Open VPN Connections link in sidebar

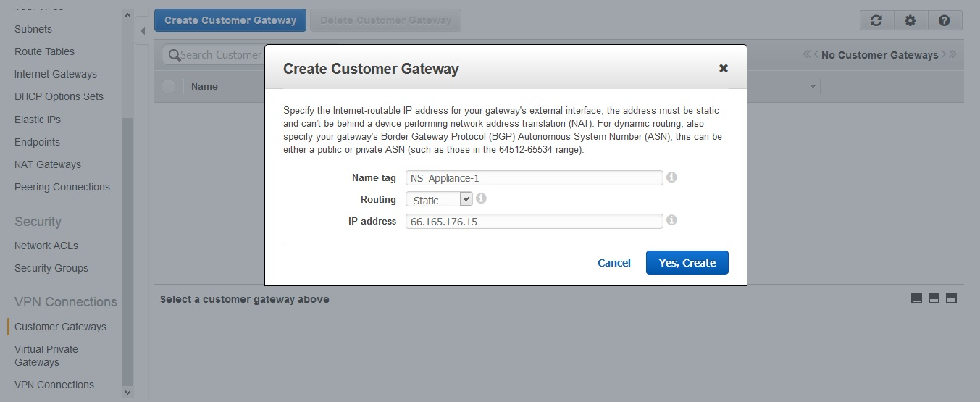(x=54, y=385)
